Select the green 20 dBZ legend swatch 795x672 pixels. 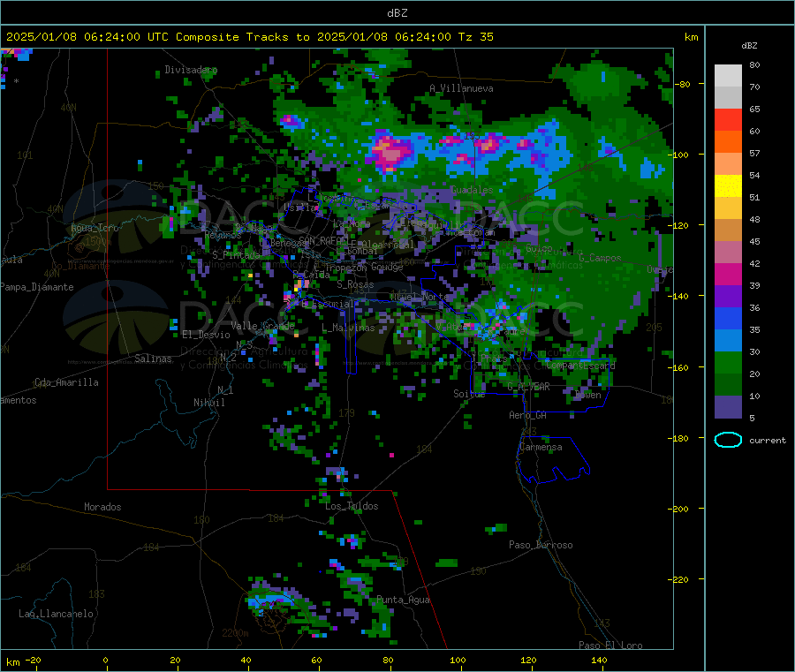click(728, 363)
